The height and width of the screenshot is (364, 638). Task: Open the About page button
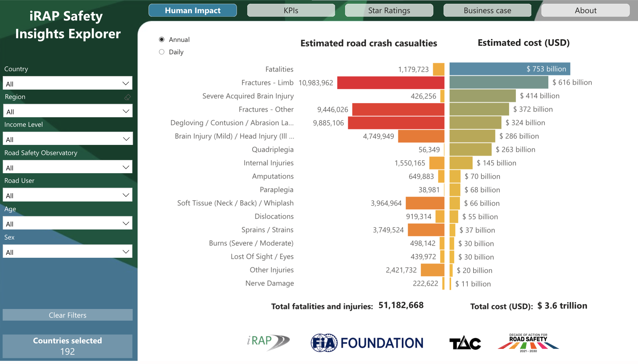pyautogui.click(x=585, y=10)
